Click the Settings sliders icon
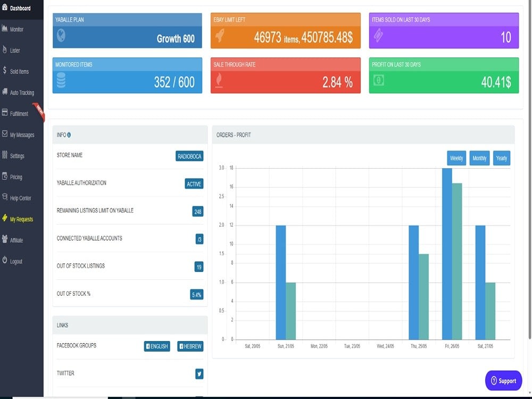The height and width of the screenshot is (399, 532). point(5,155)
